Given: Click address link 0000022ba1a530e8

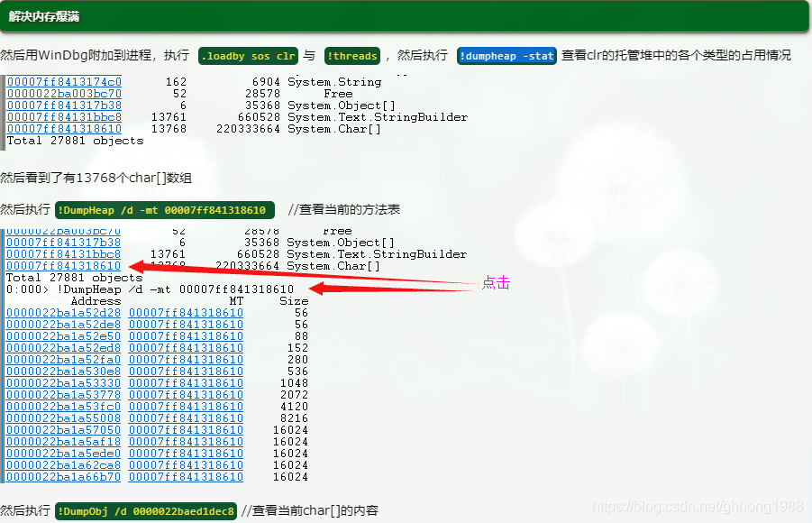Looking at the screenshot, I should pyautogui.click(x=63, y=372).
